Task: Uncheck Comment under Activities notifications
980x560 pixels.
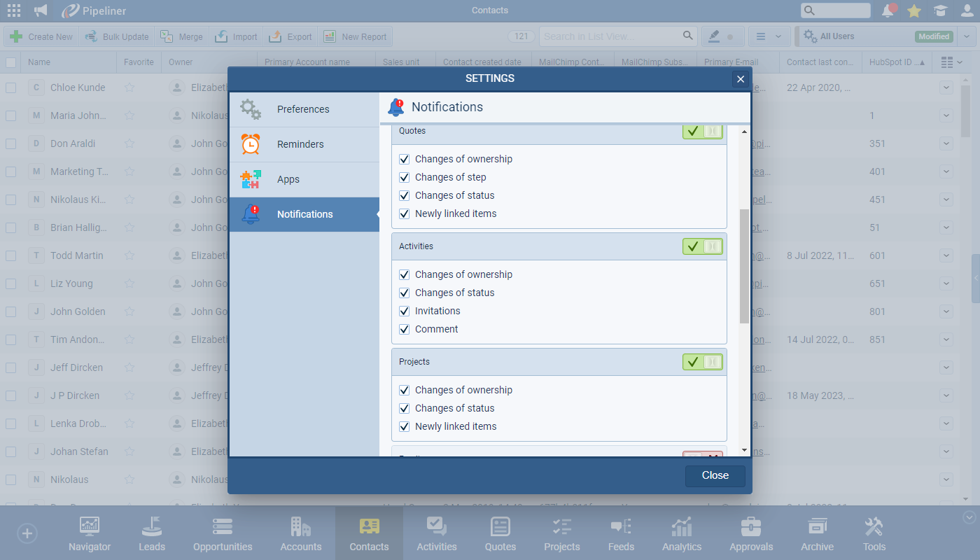Action: tap(405, 329)
